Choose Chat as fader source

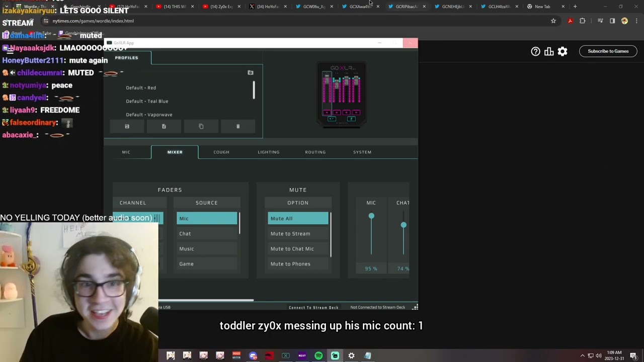207,233
